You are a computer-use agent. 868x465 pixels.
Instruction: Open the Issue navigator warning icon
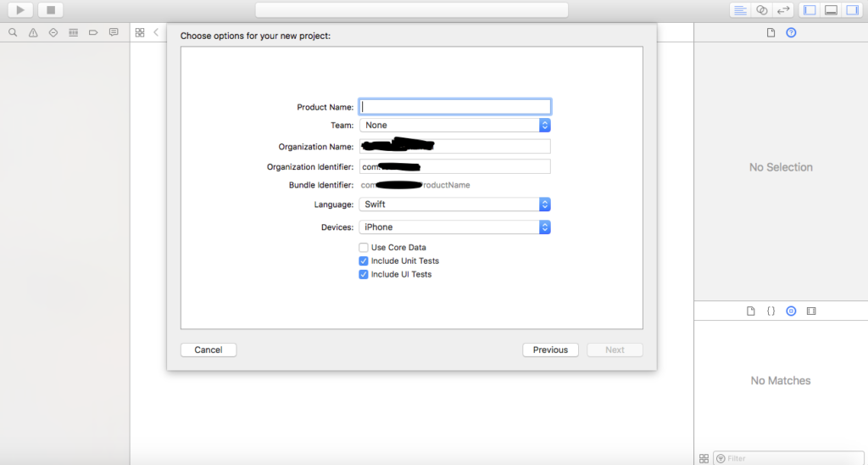pyautogui.click(x=33, y=33)
